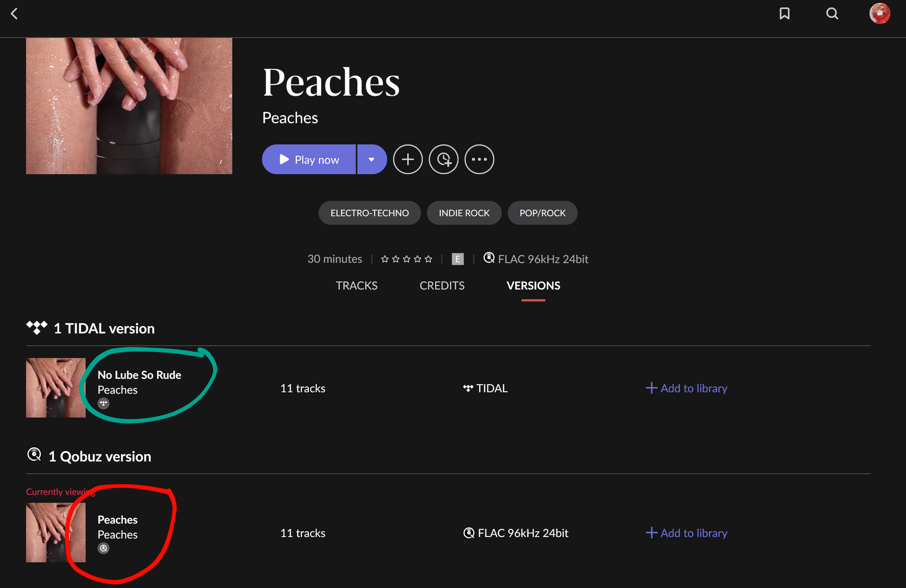
Task: Switch to the CREDITS tab
Action: 442,286
